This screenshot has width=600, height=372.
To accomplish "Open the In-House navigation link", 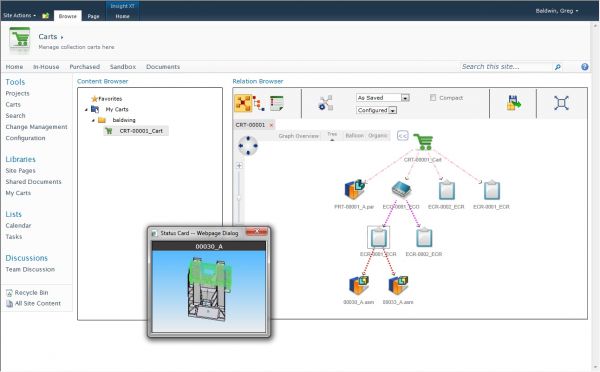I will (46, 67).
